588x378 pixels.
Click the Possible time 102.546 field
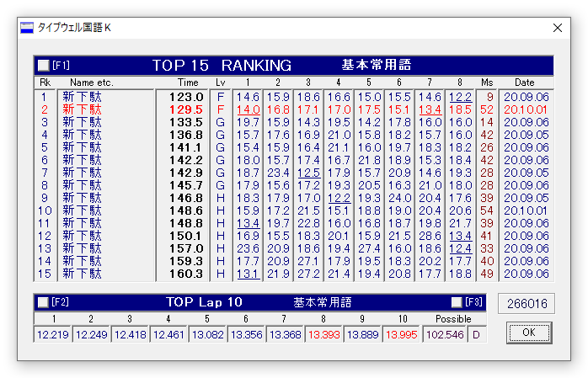(x=445, y=334)
